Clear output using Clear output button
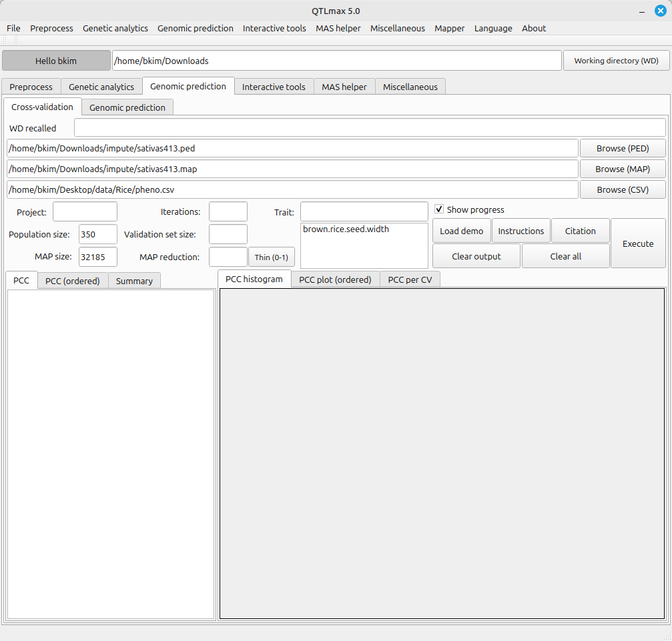 [x=476, y=256]
